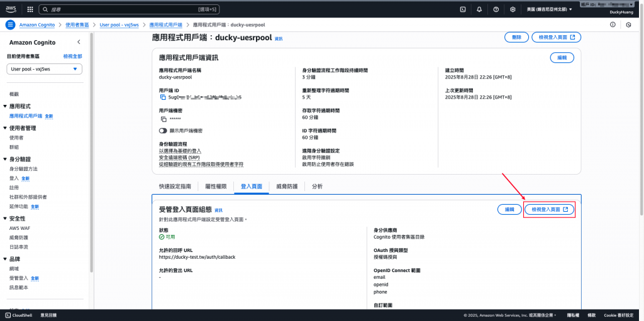The image size is (644, 321).
Task: Open 使用者 in the sidebar
Action: coord(16,138)
